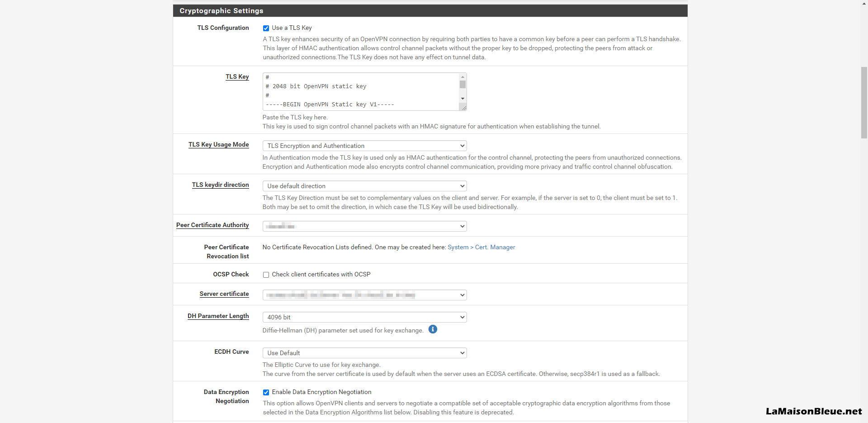
Task: Click the DH parameter info icon
Action: pos(433,329)
